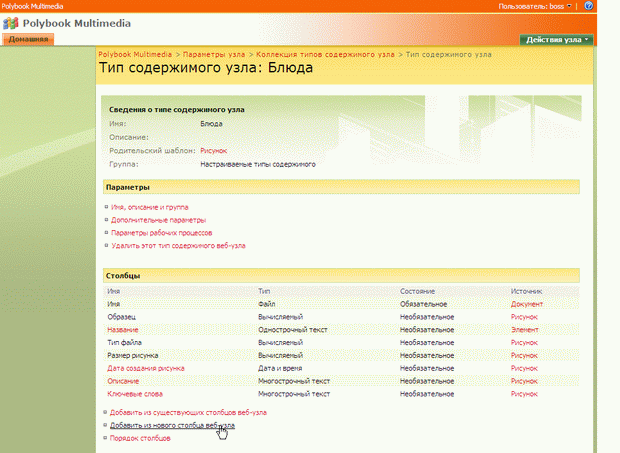This screenshot has height=453, width=620.
Task: Click the help icon in top-right corner
Action: (589, 6)
